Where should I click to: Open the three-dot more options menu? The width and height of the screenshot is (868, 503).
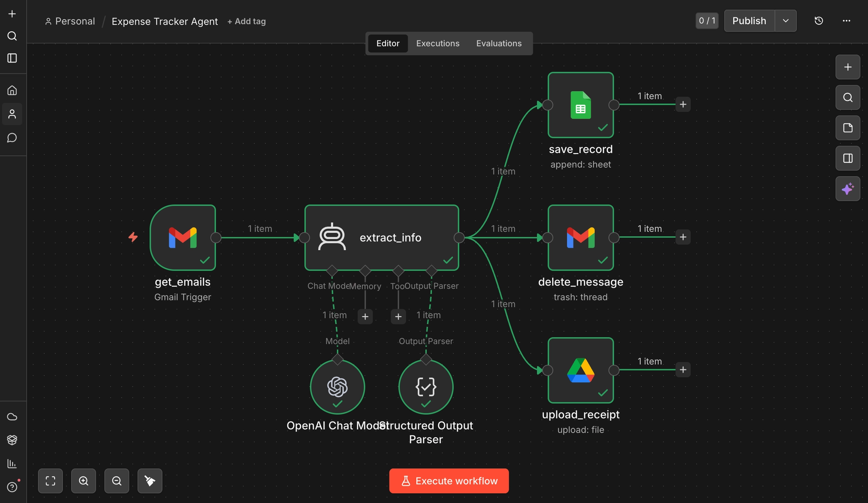tap(846, 21)
